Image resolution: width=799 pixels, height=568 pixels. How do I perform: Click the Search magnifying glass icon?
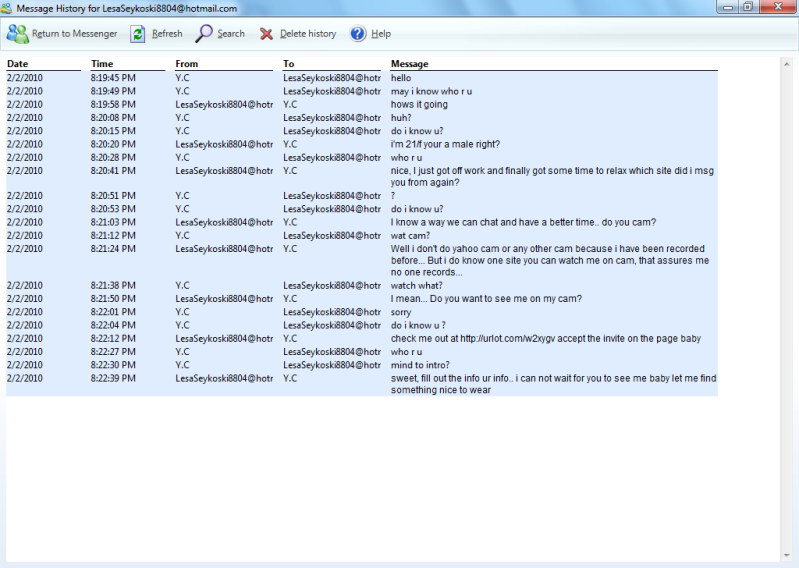pos(204,34)
